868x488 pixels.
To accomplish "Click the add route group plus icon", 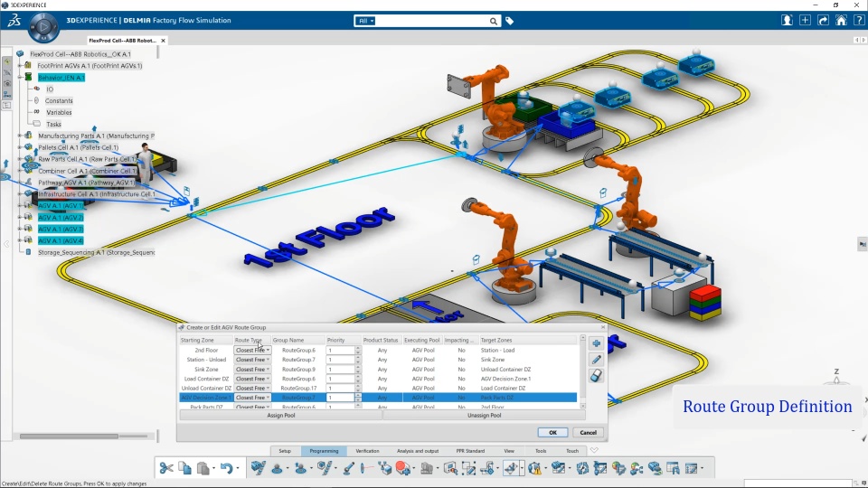I will click(596, 343).
